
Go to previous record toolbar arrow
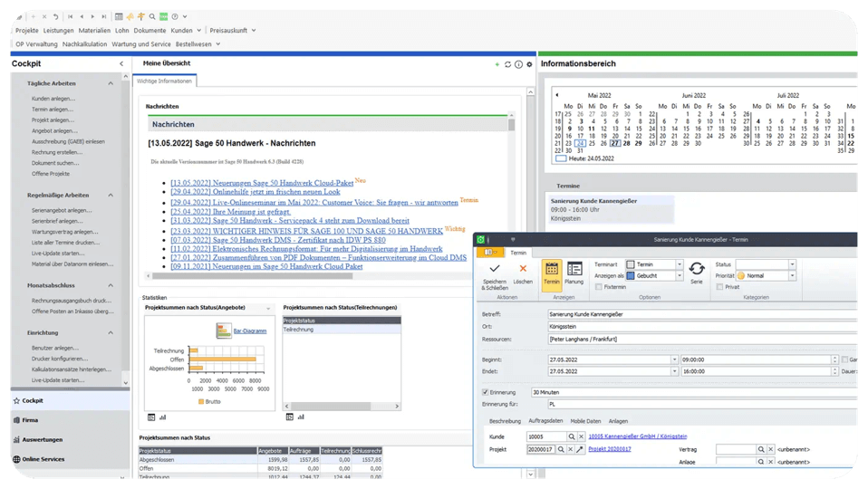click(x=82, y=16)
